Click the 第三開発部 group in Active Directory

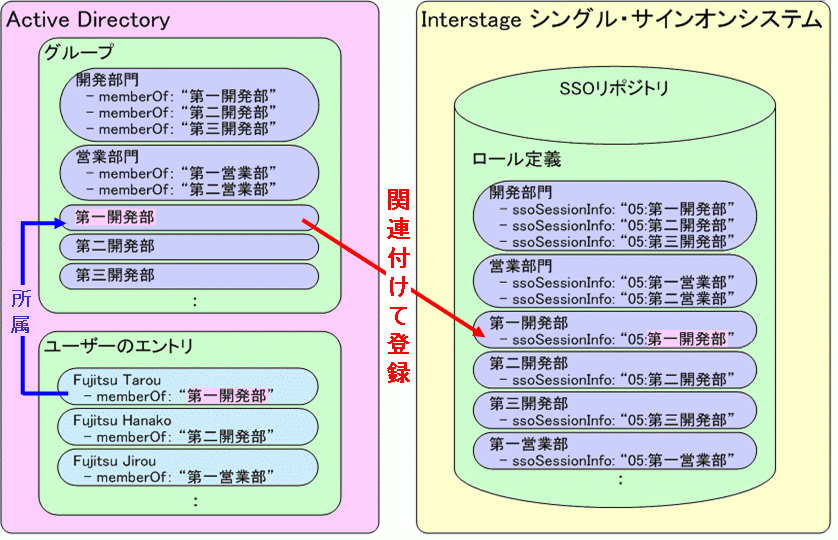tap(188, 275)
